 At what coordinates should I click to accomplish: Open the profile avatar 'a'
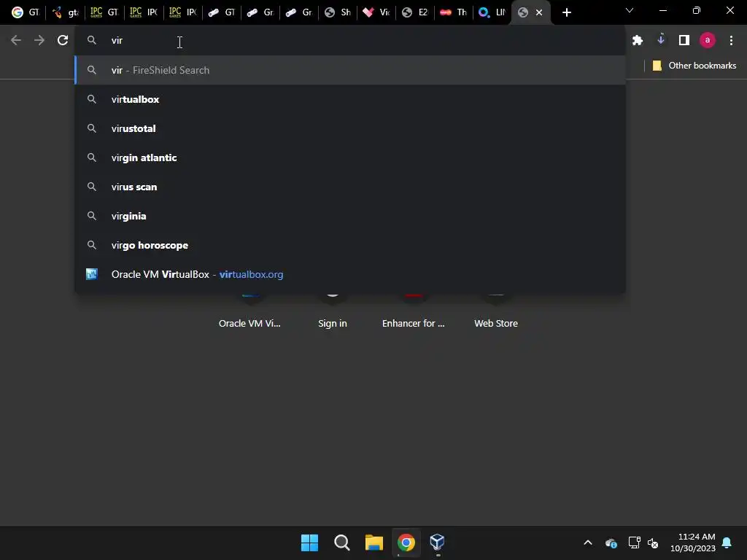point(708,41)
